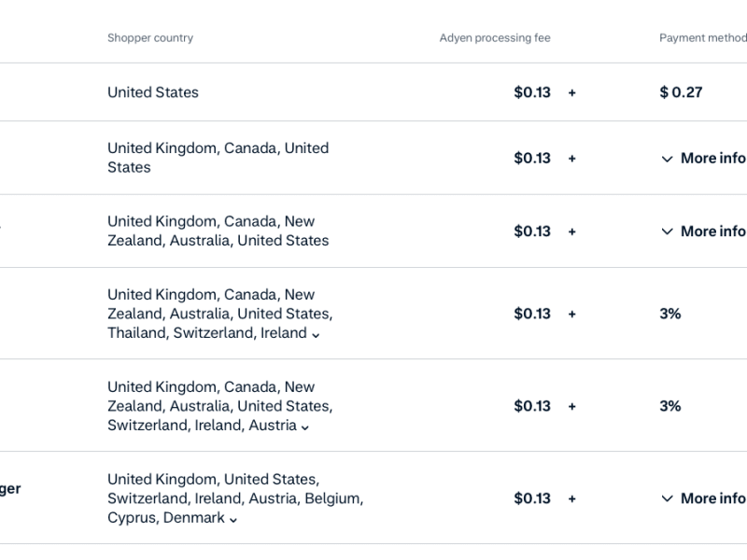This screenshot has height=560, width=747.
Task: Click the plus sign in Cyprus, Denmark row
Action: (x=572, y=499)
